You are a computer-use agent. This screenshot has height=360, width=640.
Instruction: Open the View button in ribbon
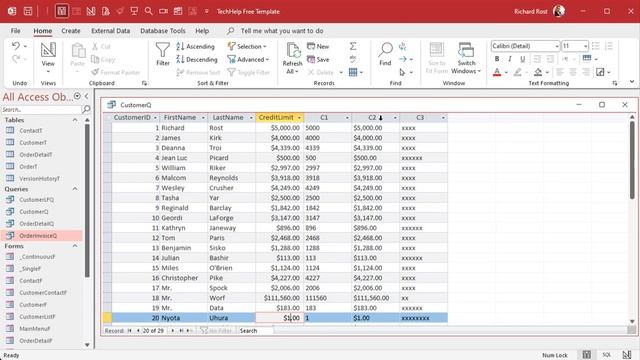pos(48,58)
